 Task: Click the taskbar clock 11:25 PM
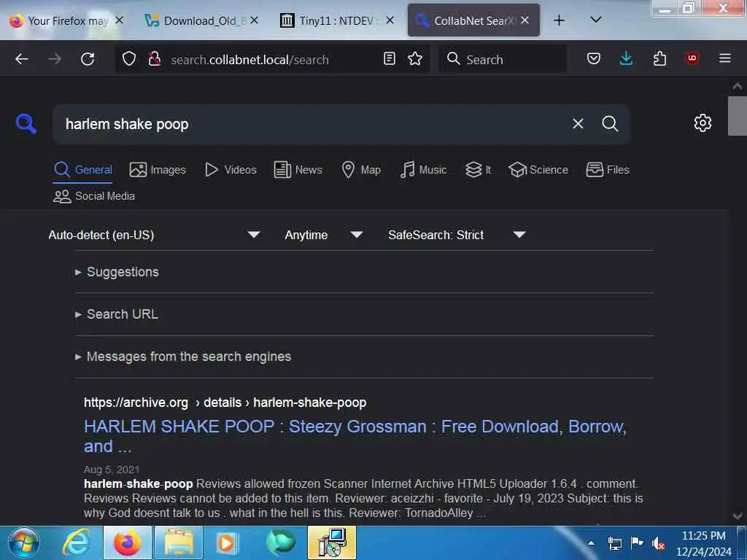pos(704,536)
